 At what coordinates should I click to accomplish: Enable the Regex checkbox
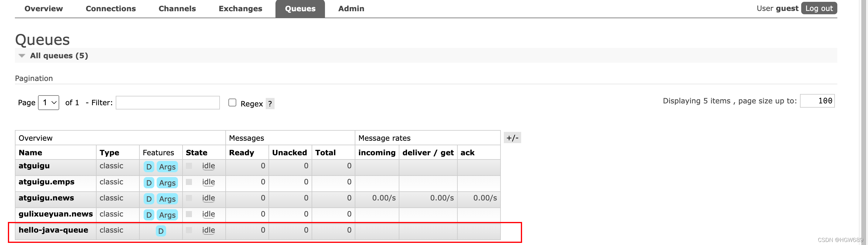[x=232, y=102]
